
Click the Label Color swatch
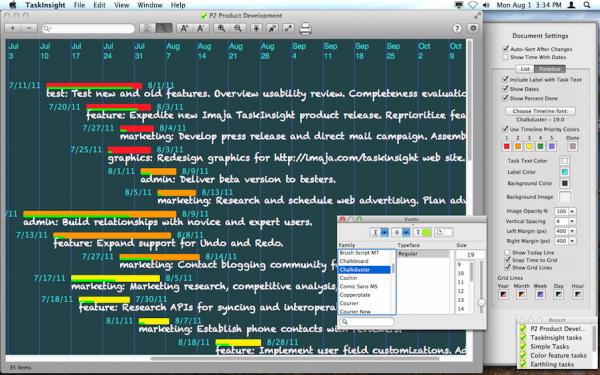[564, 172]
